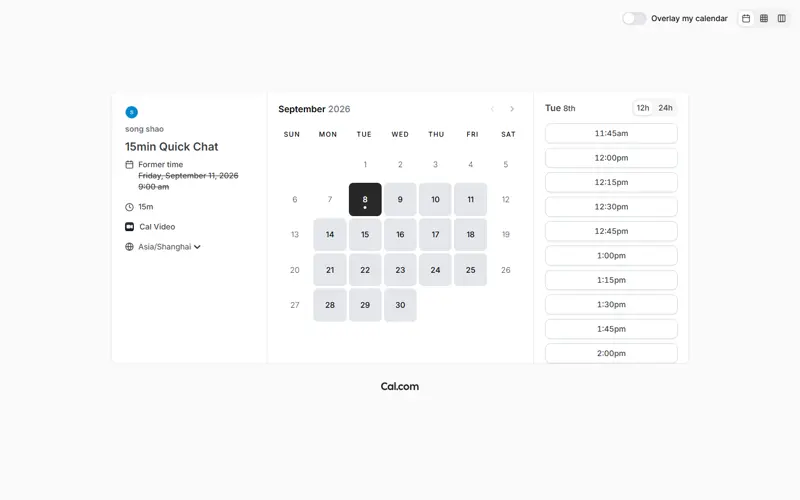Switch to column view icon
The width and height of the screenshot is (800, 500).
[782, 18]
